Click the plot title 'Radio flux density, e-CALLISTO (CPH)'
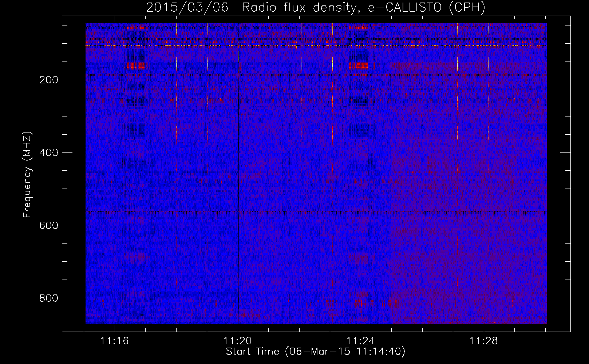The height and width of the screenshot is (364, 589). pos(363,8)
